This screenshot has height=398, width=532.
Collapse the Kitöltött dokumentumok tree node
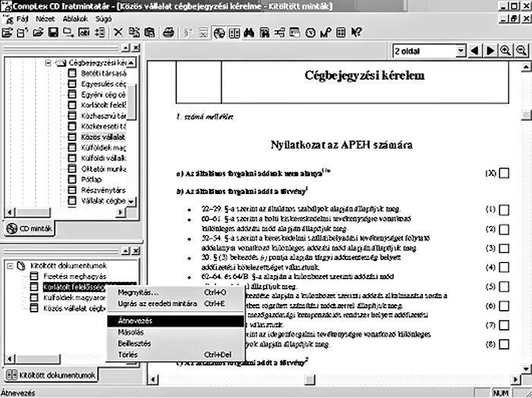tap(10, 266)
